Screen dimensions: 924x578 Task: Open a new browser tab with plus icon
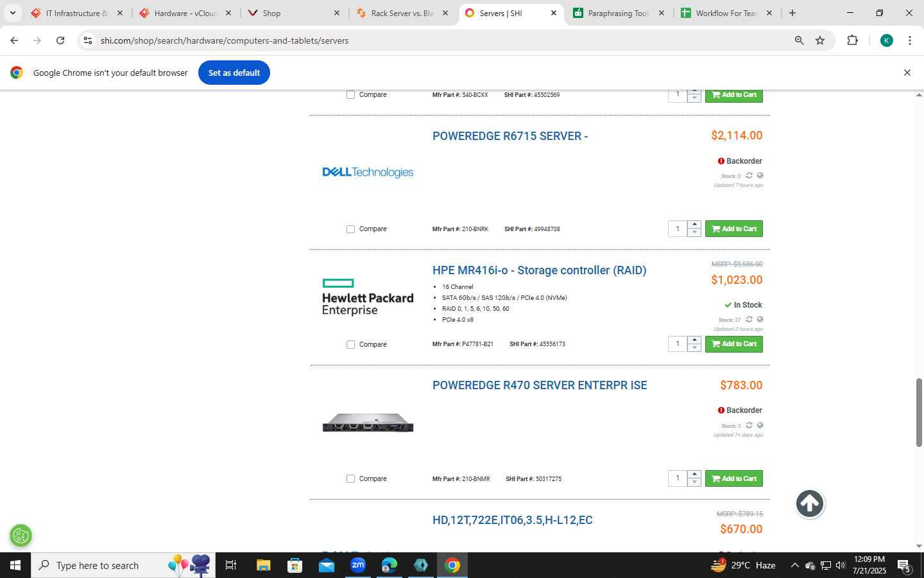click(x=792, y=13)
